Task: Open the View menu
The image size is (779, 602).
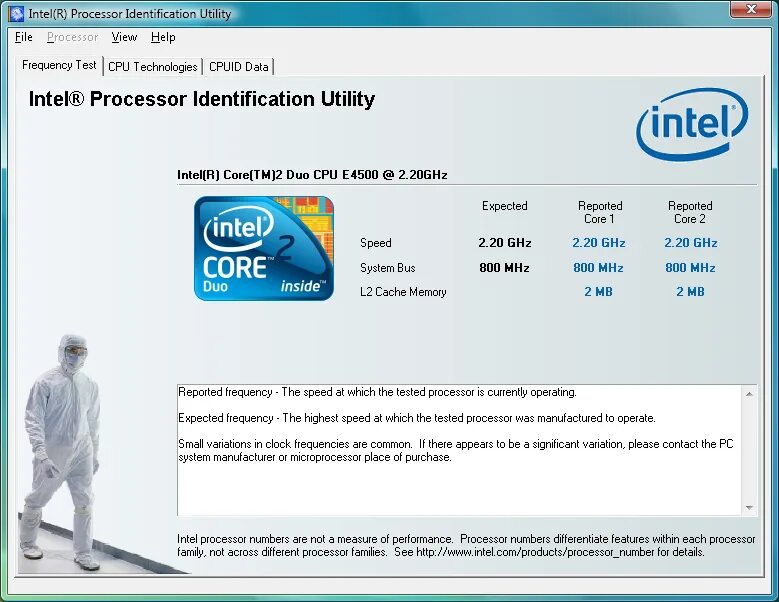Action: point(124,37)
